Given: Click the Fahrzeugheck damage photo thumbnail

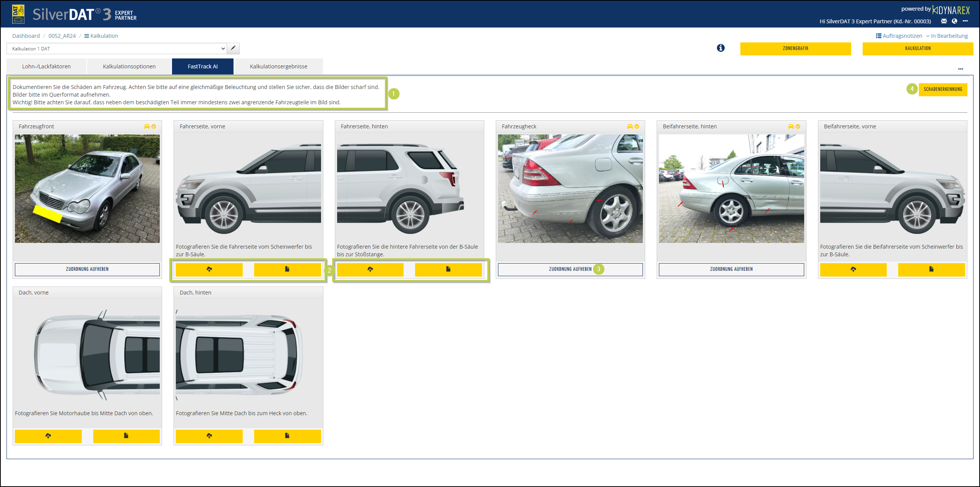Looking at the screenshot, I should [x=570, y=189].
